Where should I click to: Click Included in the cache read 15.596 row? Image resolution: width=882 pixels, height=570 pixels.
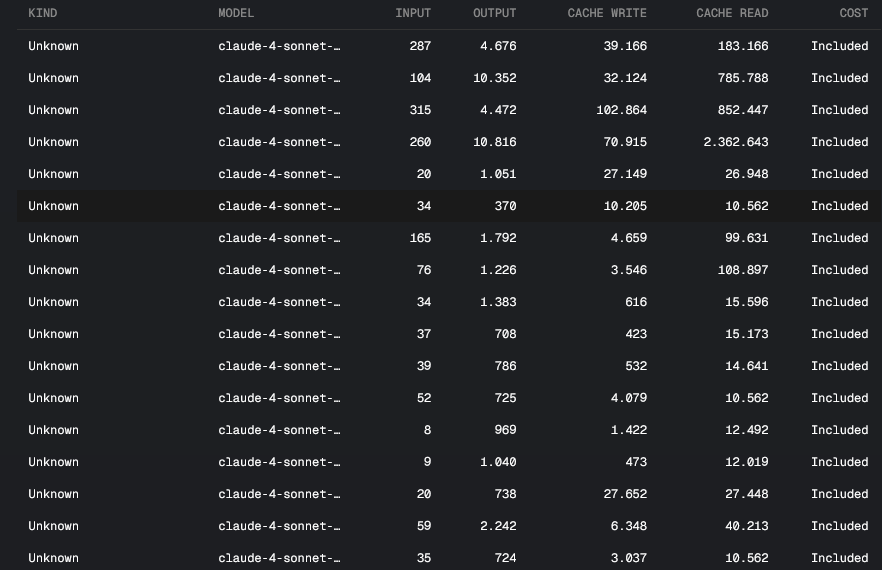click(839, 302)
